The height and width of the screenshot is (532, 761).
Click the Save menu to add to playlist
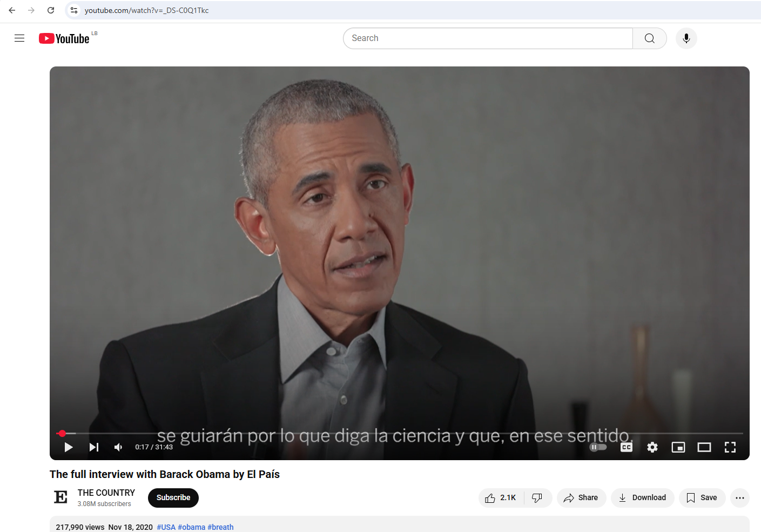click(702, 497)
